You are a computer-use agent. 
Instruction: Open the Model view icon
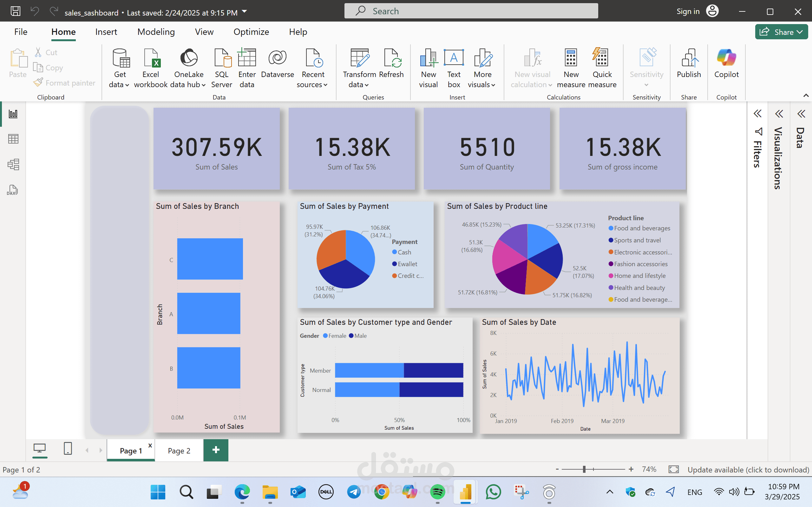pos(13,164)
